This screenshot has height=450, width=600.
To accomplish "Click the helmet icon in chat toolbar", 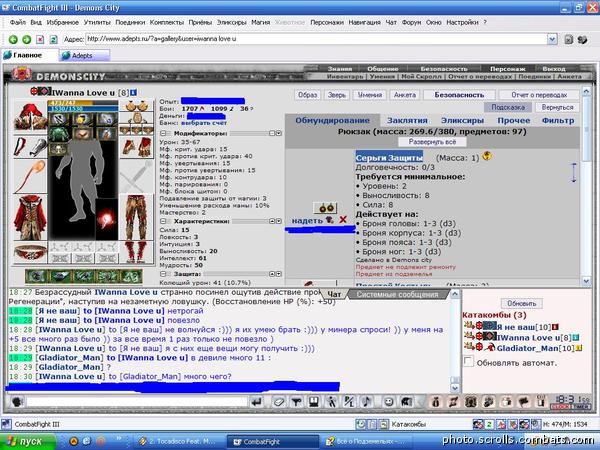I will [x=406, y=402].
